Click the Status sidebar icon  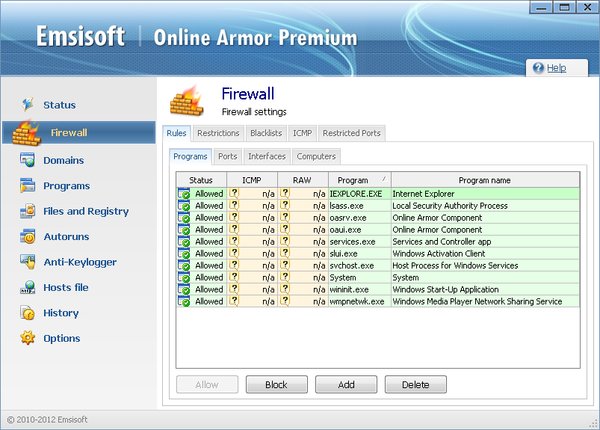(x=28, y=104)
